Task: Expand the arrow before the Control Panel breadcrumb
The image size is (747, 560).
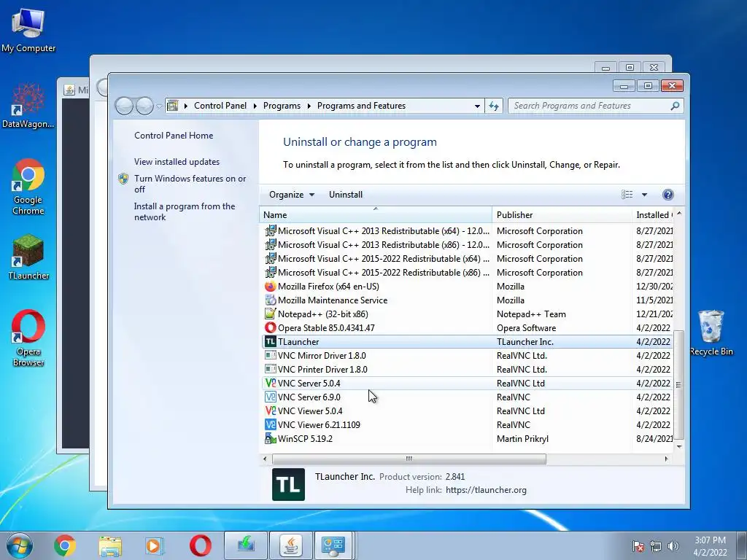Action: tap(186, 106)
